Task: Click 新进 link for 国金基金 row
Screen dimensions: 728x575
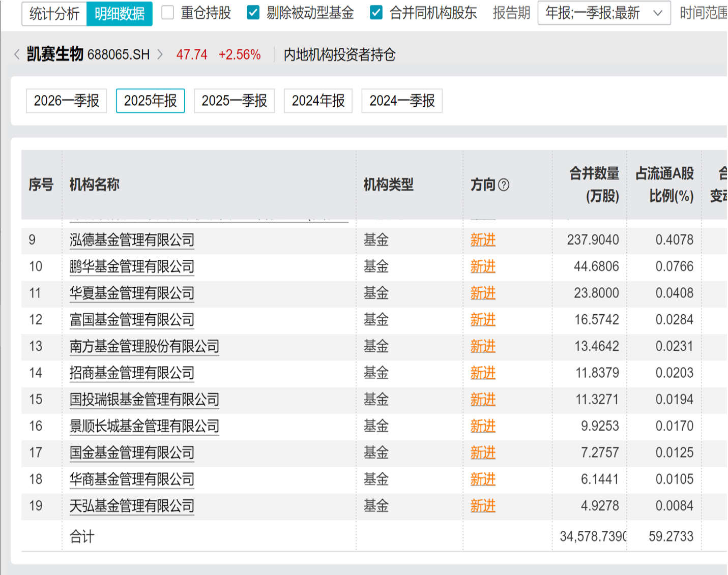Action: point(483,452)
